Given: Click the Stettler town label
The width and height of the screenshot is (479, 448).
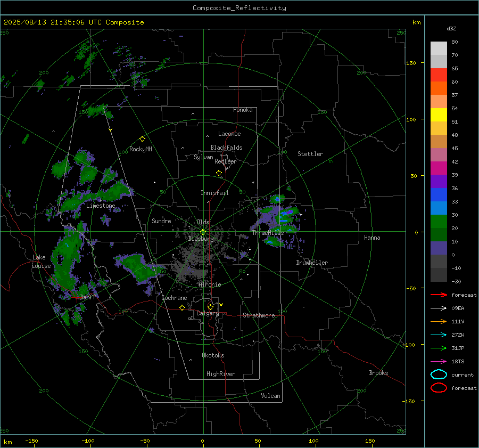Looking at the screenshot, I should click(x=310, y=154).
